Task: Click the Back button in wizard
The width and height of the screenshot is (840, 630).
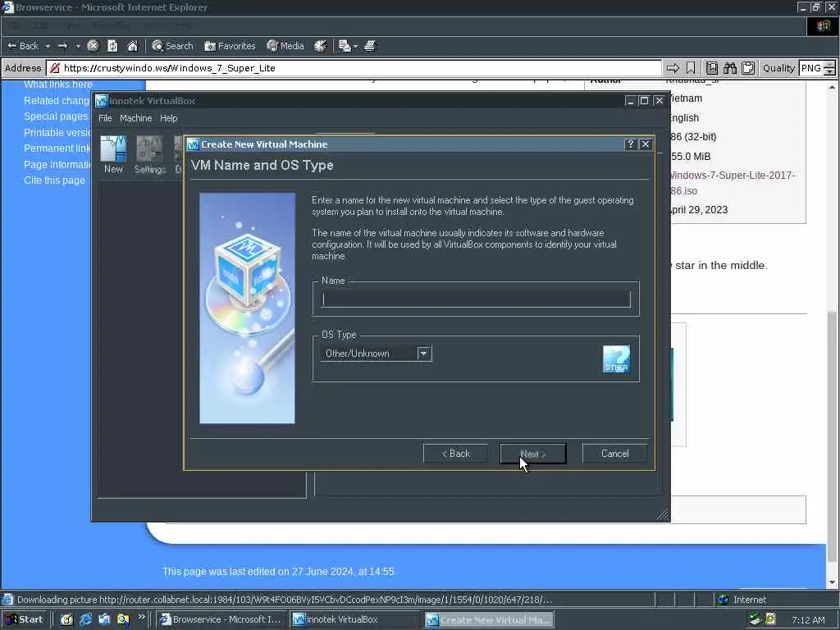Action: click(x=455, y=454)
